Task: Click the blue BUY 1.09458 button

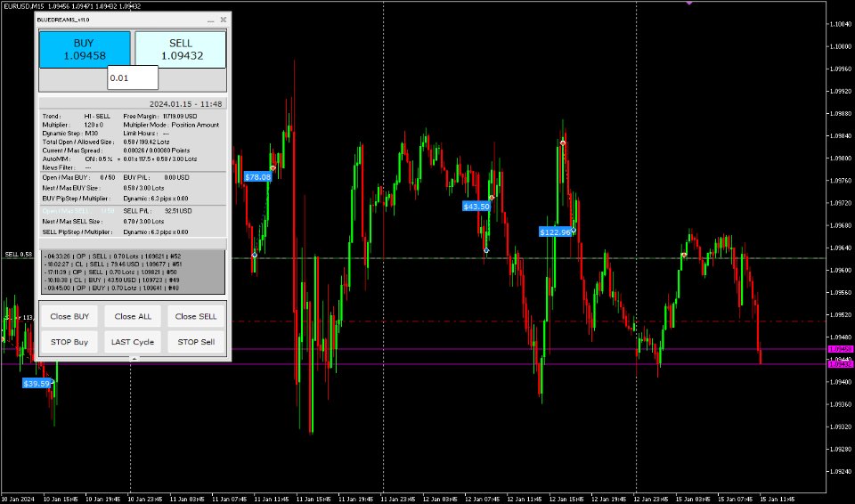Action: (85, 49)
